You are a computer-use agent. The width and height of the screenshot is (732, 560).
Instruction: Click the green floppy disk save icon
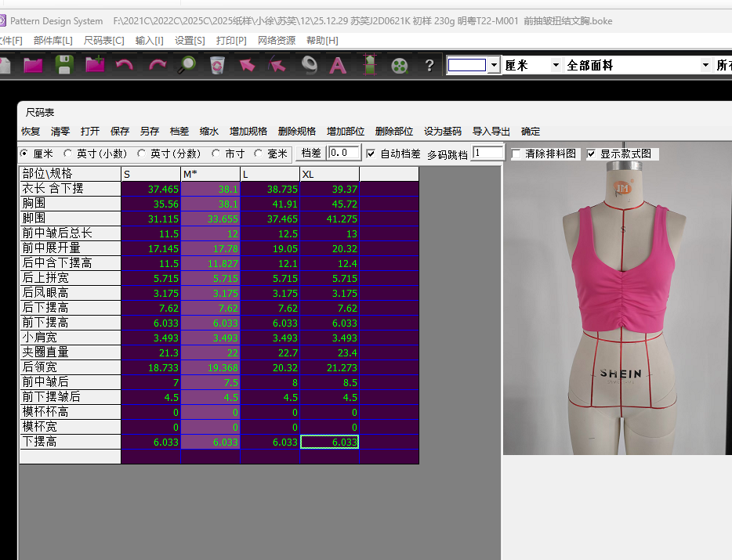tap(63, 65)
